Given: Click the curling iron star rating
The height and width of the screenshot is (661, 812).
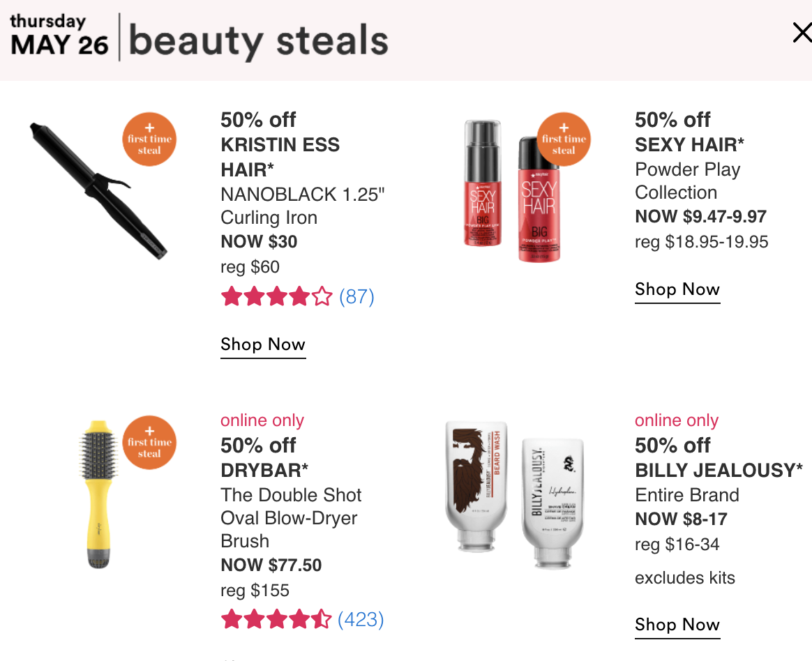Looking at the screenshot, I should [276, 296].
